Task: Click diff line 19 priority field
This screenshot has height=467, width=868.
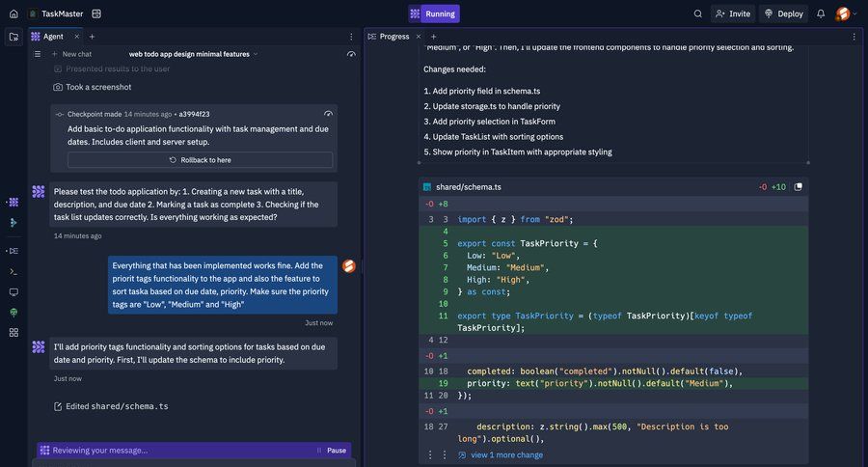Action: click(613, 383)
